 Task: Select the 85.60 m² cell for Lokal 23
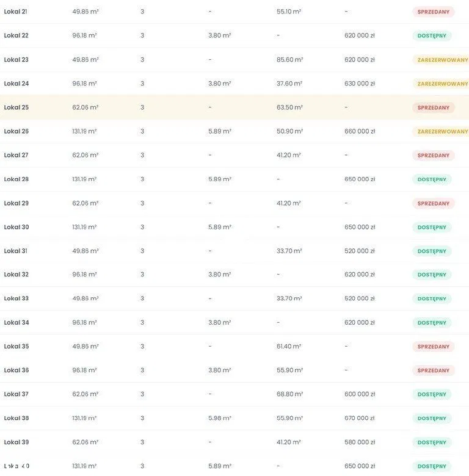(289, 60)
